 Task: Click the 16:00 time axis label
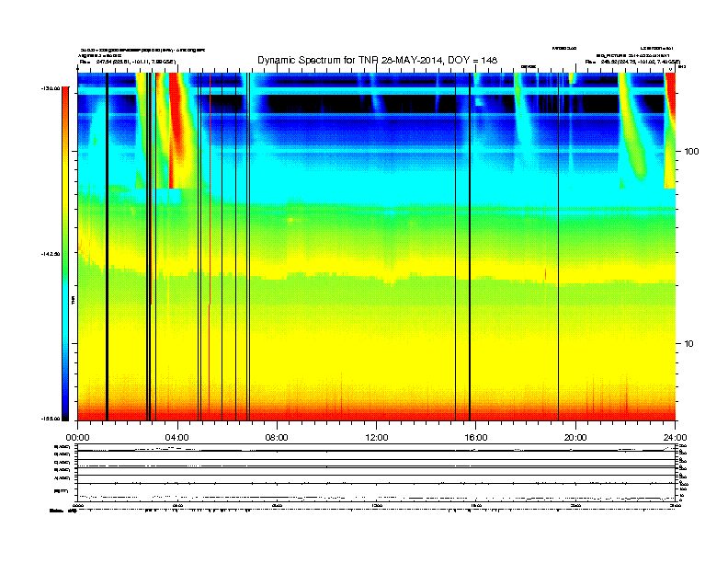point(476,438)
